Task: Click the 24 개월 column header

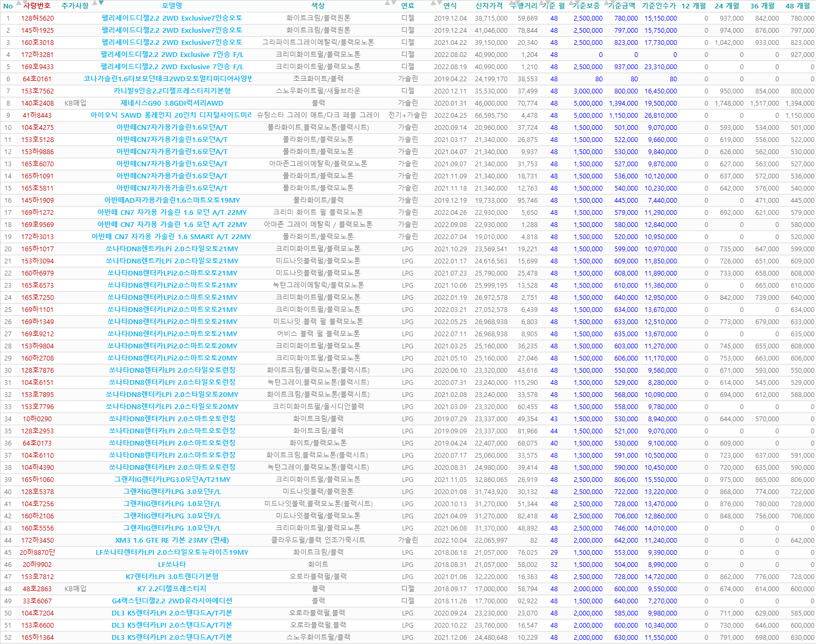Action: [727, 6]
